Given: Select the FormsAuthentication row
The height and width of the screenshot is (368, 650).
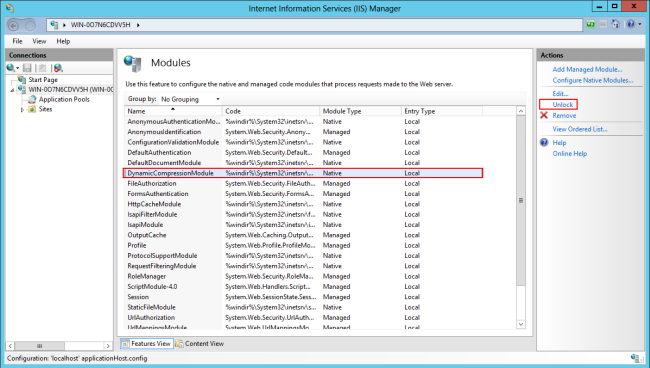Looking at the screenshot, I should (x=303, y=194).
